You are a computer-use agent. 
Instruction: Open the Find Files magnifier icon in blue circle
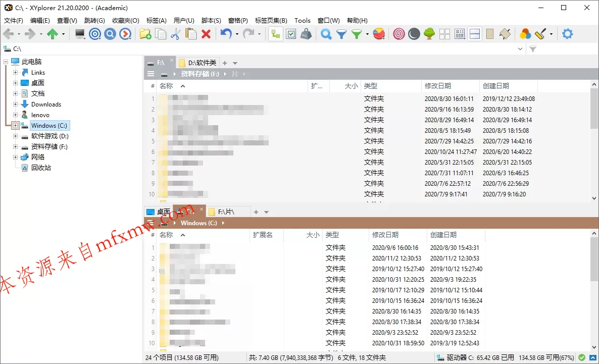coord(110,34)
